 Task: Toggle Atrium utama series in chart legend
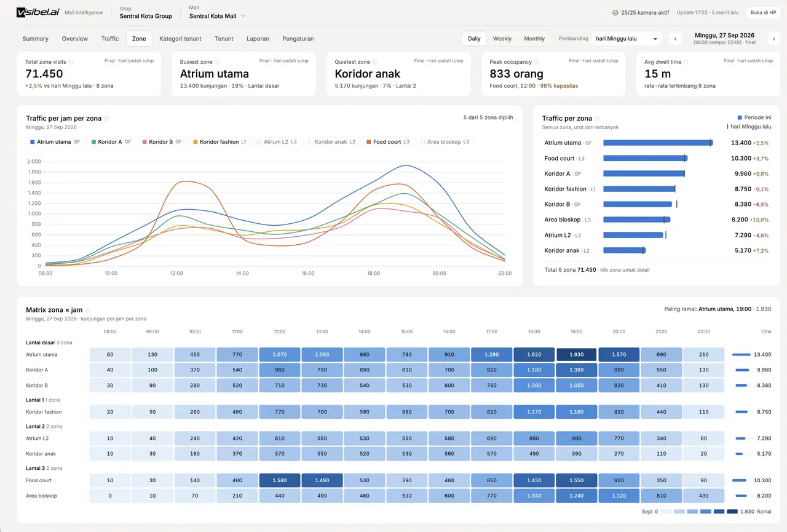click(x=55, y=142)
